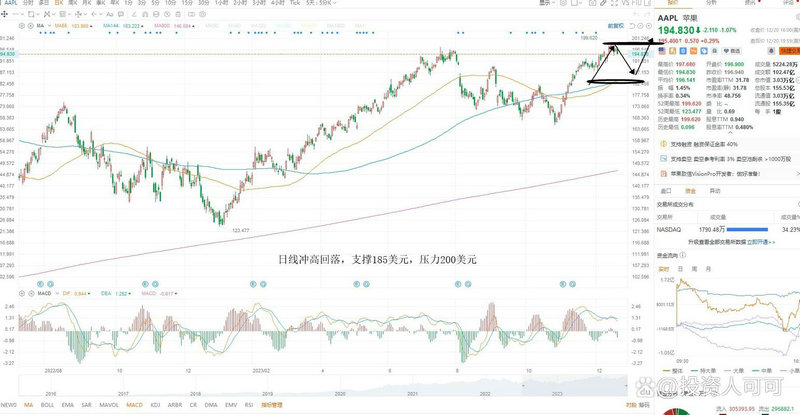The height and width of the screenshot is (415, 800).
Task: Click the first event marker below 2022/08 chart
Action: (x=40, y=284)
